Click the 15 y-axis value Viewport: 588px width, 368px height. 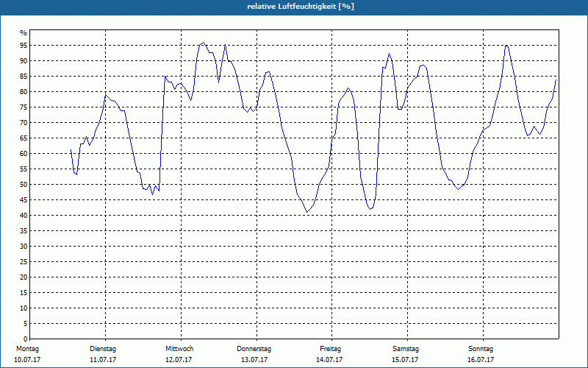point(24,292)
